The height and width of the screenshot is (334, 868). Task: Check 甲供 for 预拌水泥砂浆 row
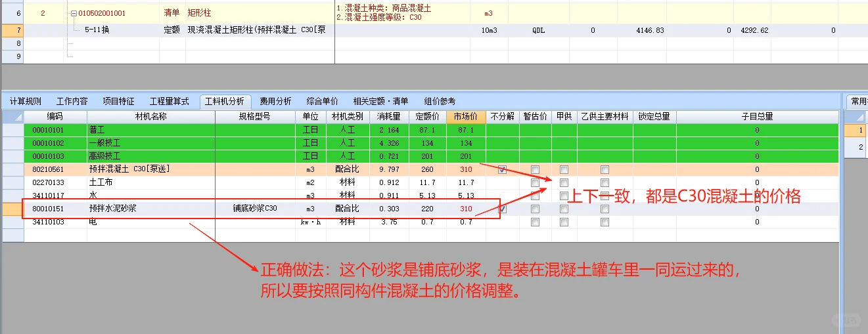pos(564,209)
